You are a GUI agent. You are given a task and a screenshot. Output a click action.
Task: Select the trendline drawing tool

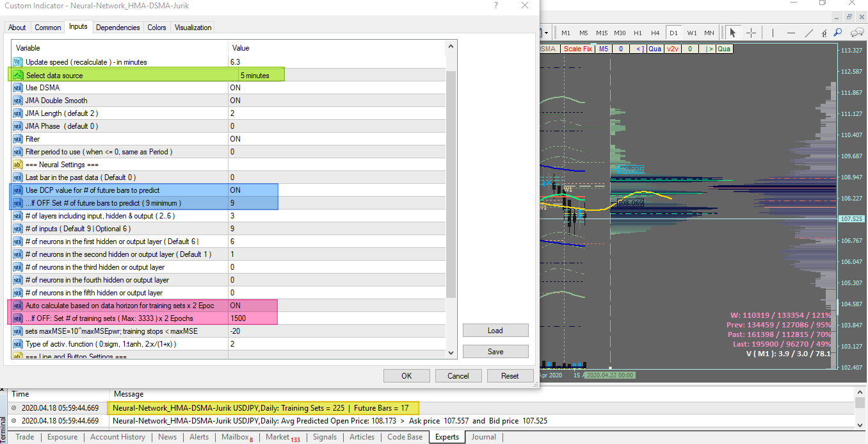809,33
